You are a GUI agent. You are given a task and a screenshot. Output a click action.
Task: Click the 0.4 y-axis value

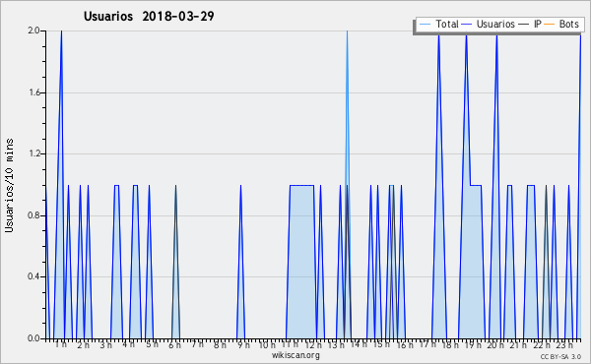coord(33,276)
